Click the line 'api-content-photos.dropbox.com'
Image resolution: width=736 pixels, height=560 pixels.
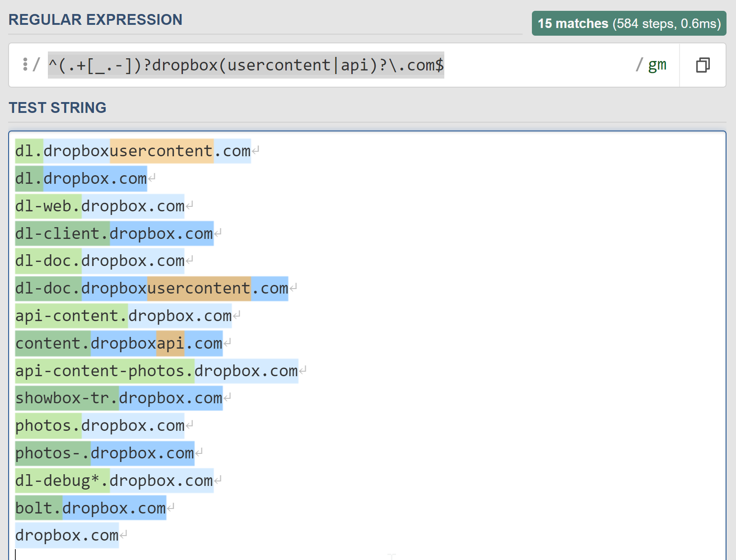tap(157, 371)
